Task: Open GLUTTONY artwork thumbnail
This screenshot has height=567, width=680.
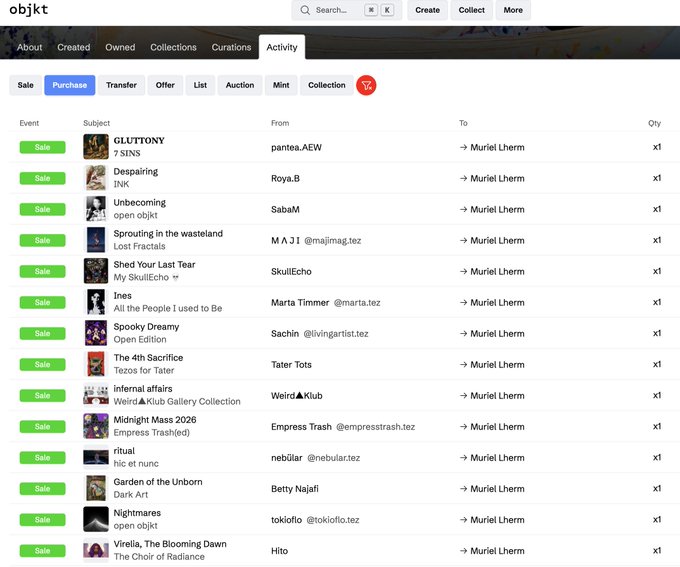Action: [96, 147]
